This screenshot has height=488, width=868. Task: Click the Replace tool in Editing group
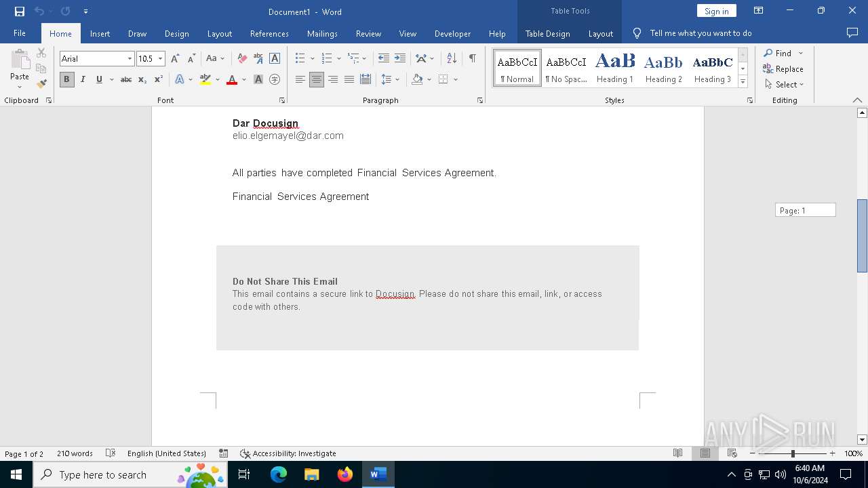783,69
